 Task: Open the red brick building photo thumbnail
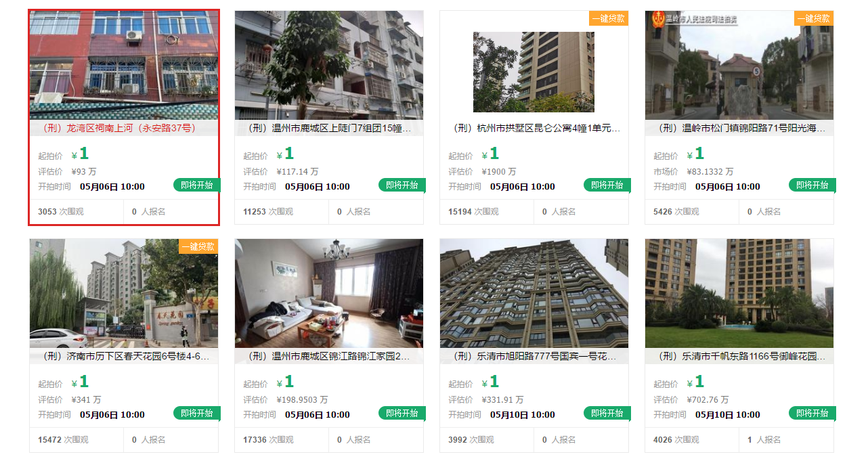coord(124,65)
